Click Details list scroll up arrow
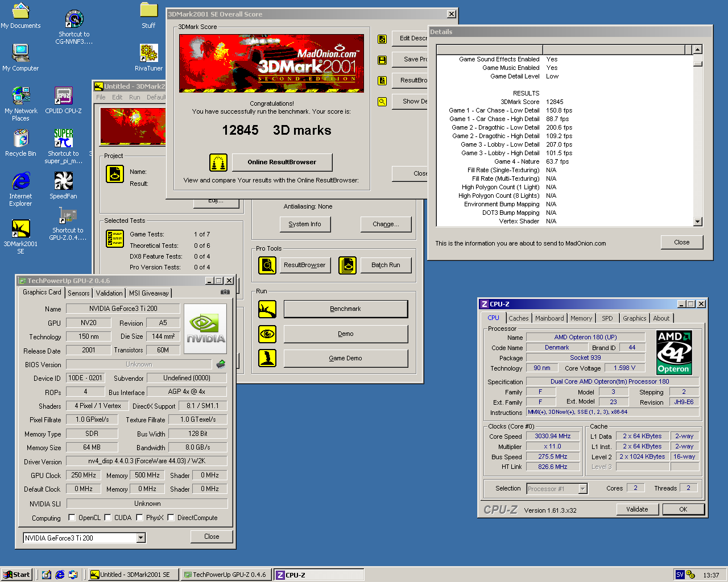728x582 pixels. pos(698,49)
